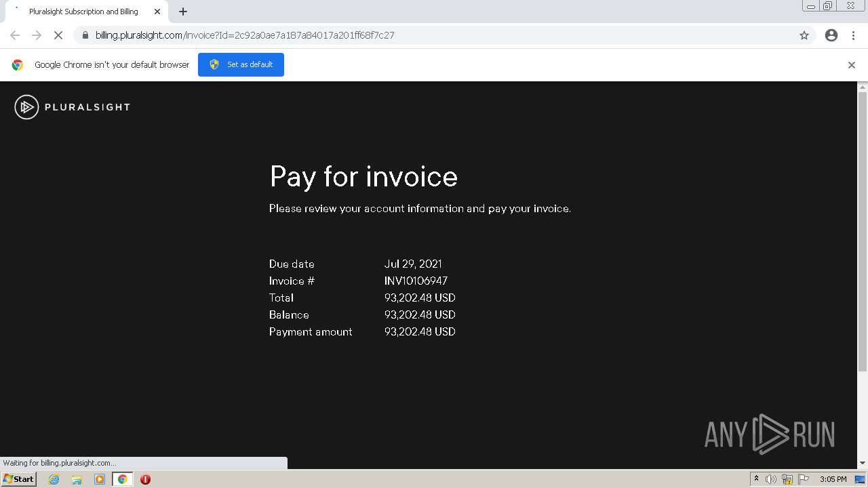Click the 3:05 PM system clock

click(x=833, y=479)
